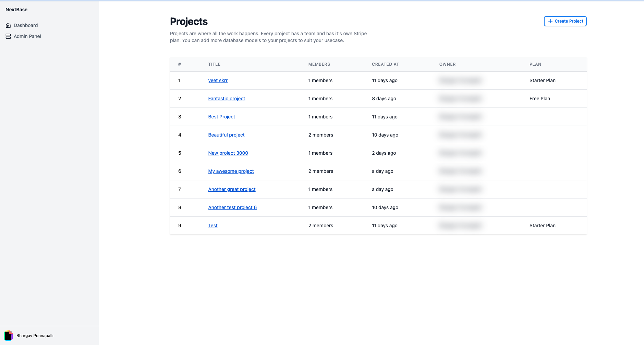Click the Admin Panel server icon

(x=8, y=36)
